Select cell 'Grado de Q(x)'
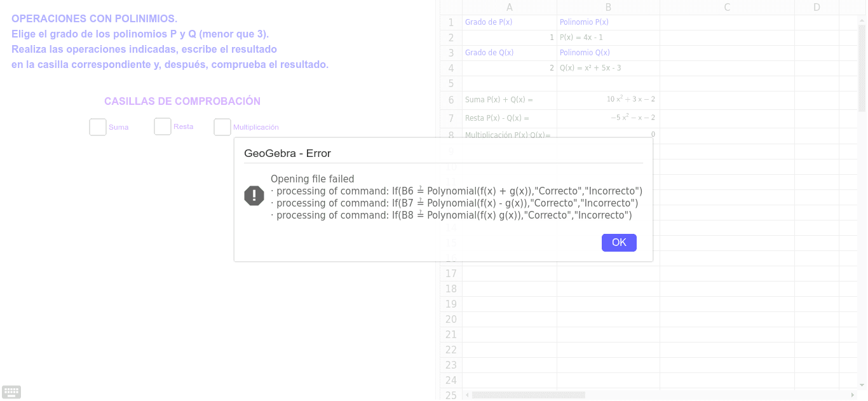The width and height of the screenshot is (868, 401). (x=510, y=53)
